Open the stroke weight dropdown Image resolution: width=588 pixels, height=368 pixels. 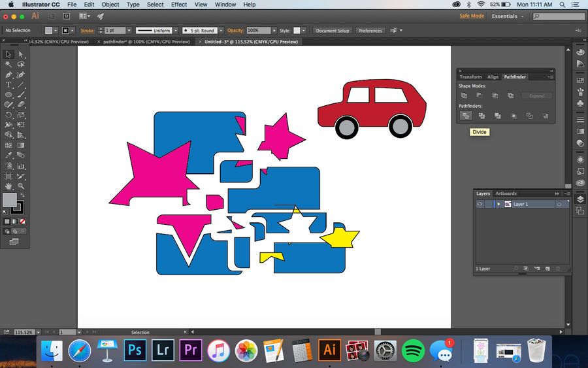[129, 30]
